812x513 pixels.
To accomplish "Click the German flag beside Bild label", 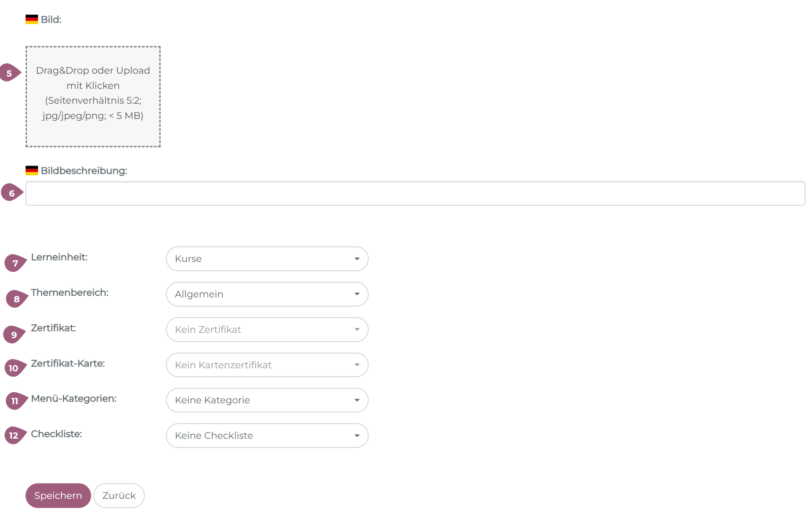I will pyautogui.click(x=31, y=19).
